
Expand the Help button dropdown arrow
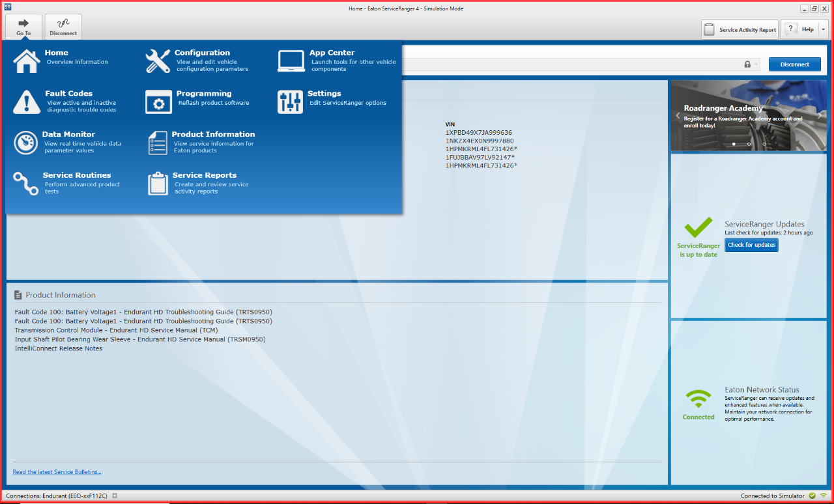click(x=823, y=29)
